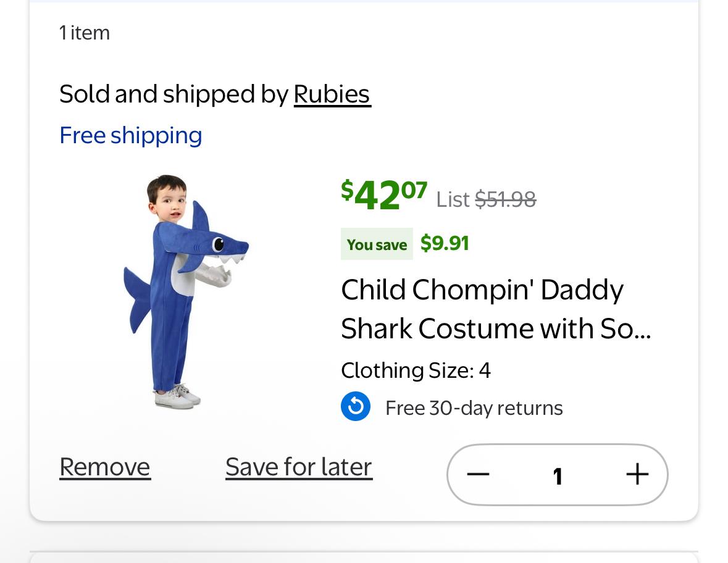Click the 1 item count label
Viewport: 728px width, 563px height.
85,33
